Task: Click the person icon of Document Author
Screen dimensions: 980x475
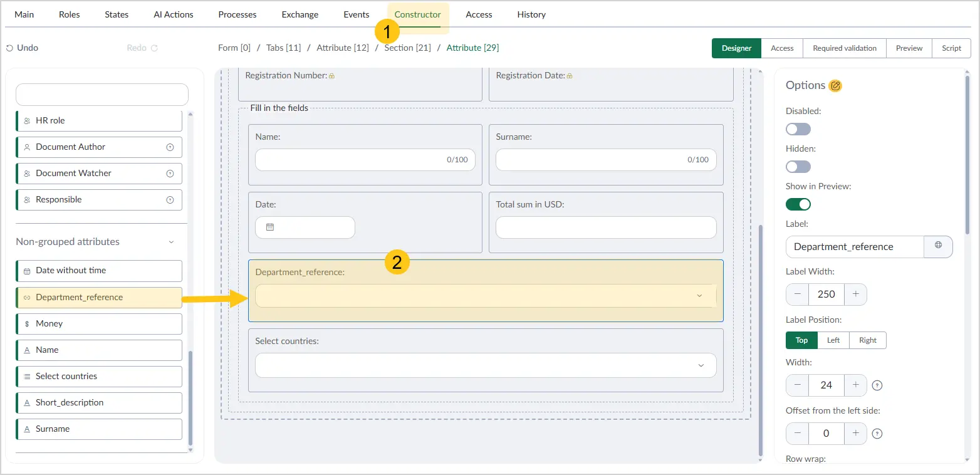Action: click(27, 147)
